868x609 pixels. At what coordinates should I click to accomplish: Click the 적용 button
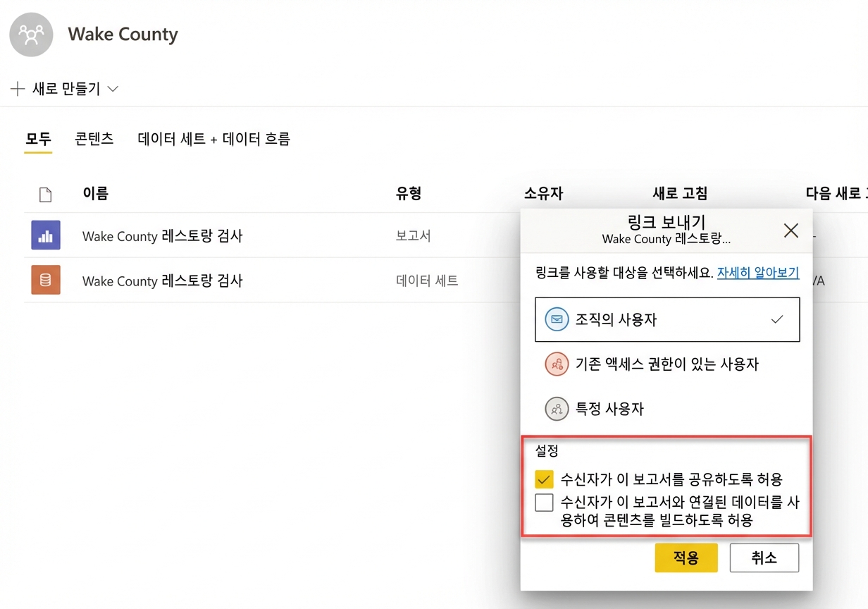(x=686, y=558)
